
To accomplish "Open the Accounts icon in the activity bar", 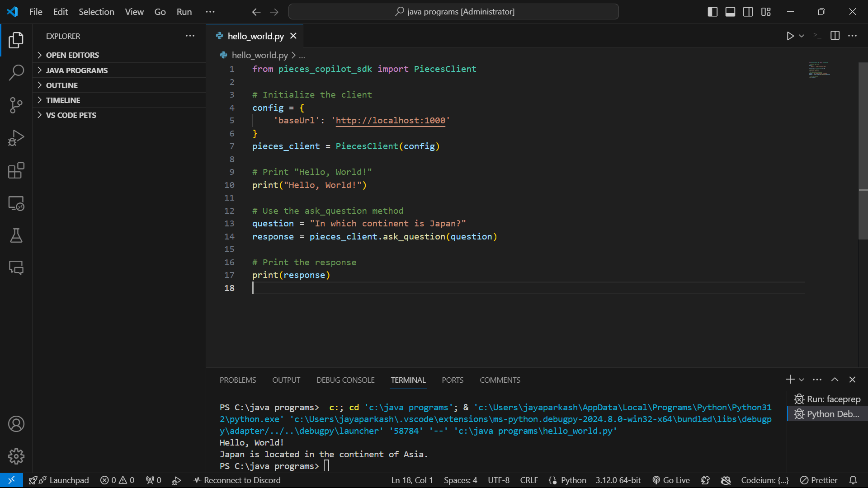I will pyautogui.click(x=16, y=424).
